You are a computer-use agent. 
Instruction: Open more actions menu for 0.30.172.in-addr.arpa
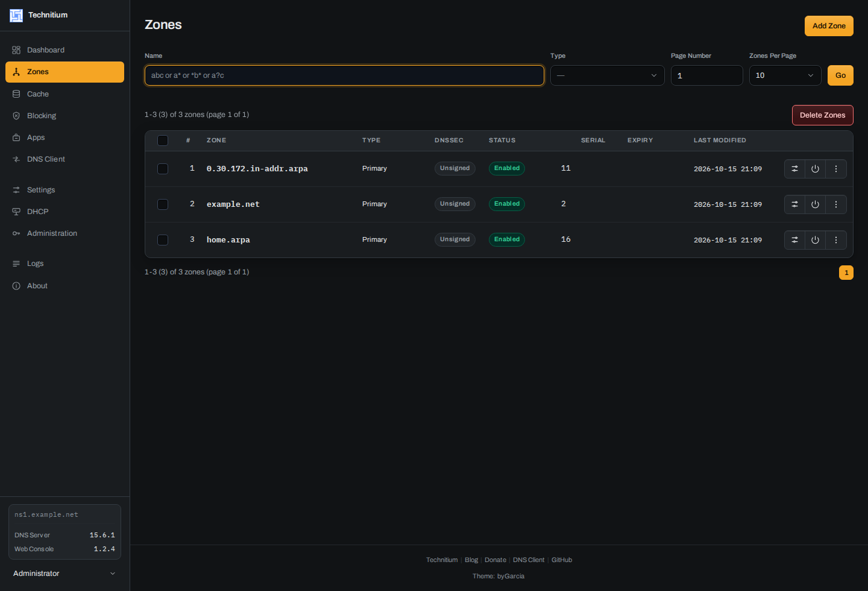pyautogui.click(x=836, y=169)
